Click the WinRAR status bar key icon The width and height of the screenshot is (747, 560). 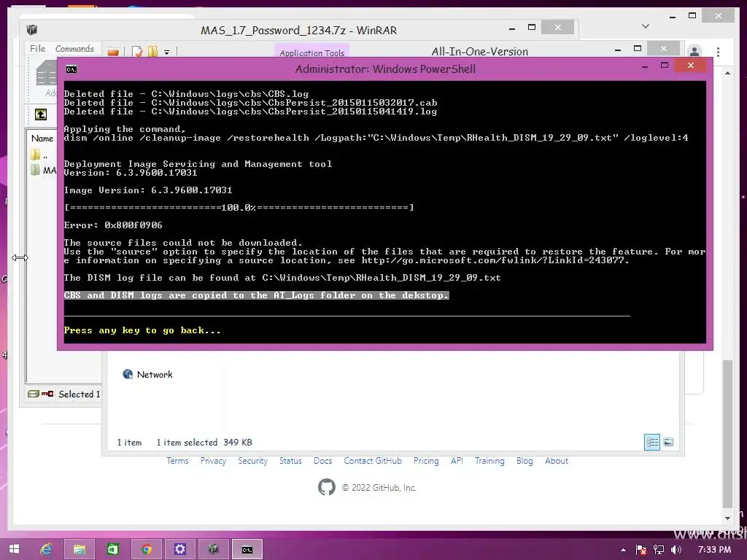[x=47, y=394]
